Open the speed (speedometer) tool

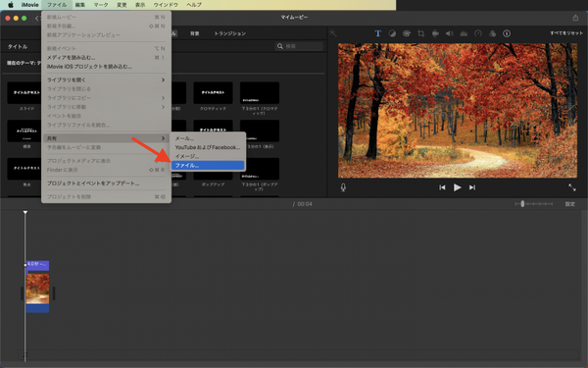point(478,33)
